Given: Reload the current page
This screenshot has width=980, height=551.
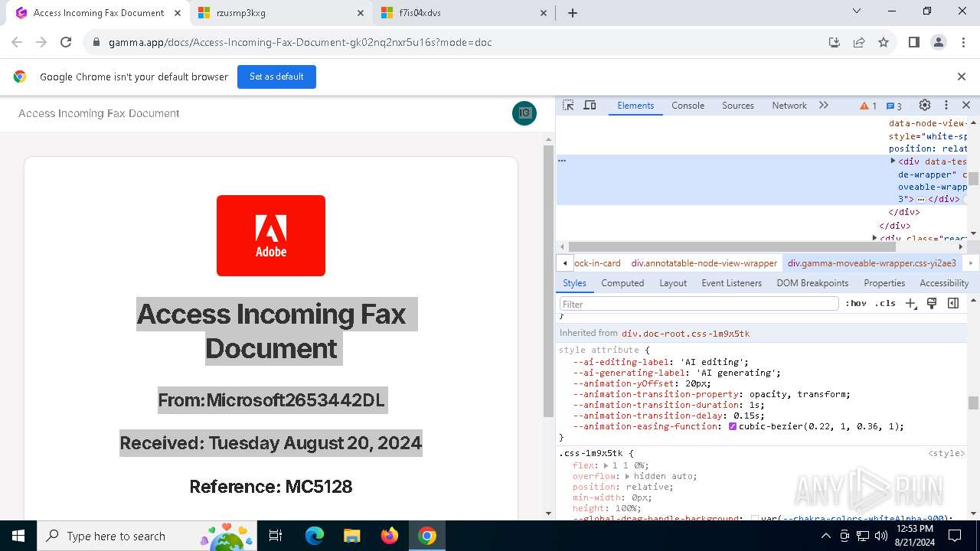Looking at the screenshot, I should coord(66,43).
